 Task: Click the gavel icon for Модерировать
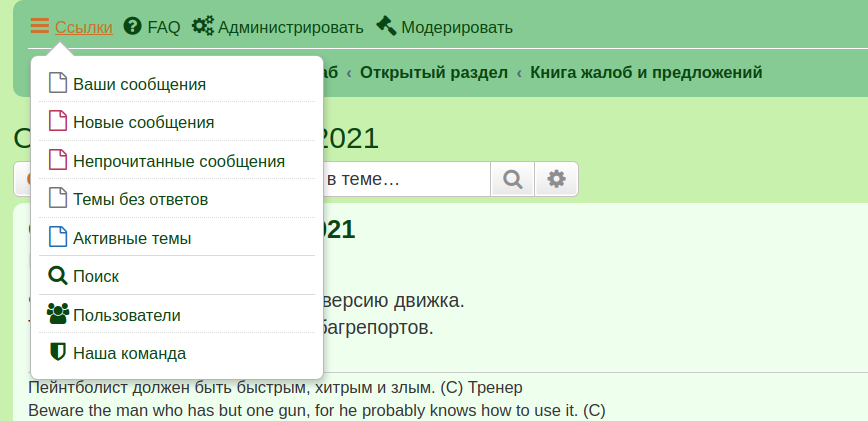click(386, 27)
